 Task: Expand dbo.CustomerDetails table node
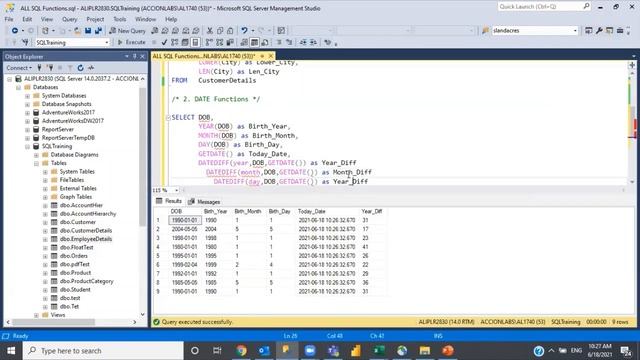pos(45,231)
